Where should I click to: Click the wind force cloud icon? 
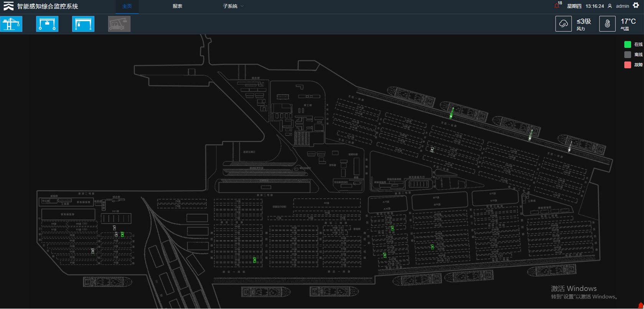tap(563, 24)
